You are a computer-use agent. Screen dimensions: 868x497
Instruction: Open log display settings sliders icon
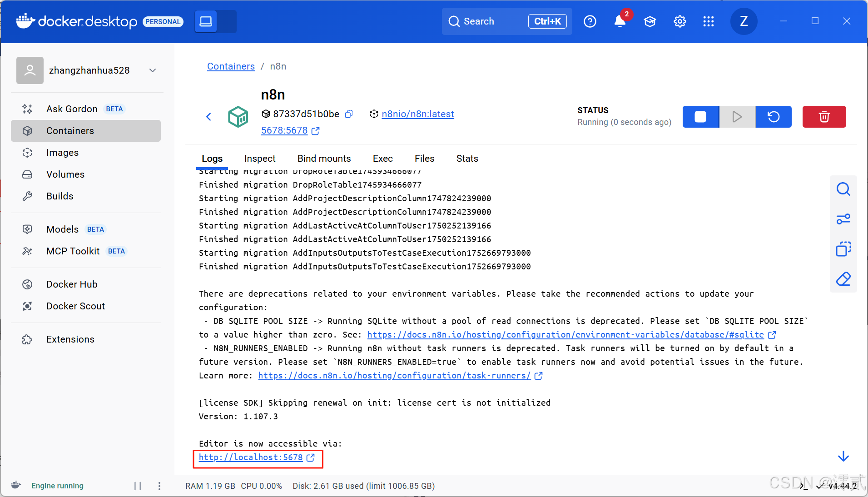point(843,219)
